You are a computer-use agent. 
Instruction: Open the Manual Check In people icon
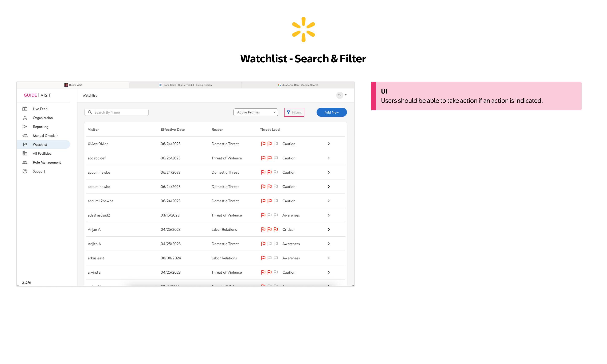click(x=25, y=135)
